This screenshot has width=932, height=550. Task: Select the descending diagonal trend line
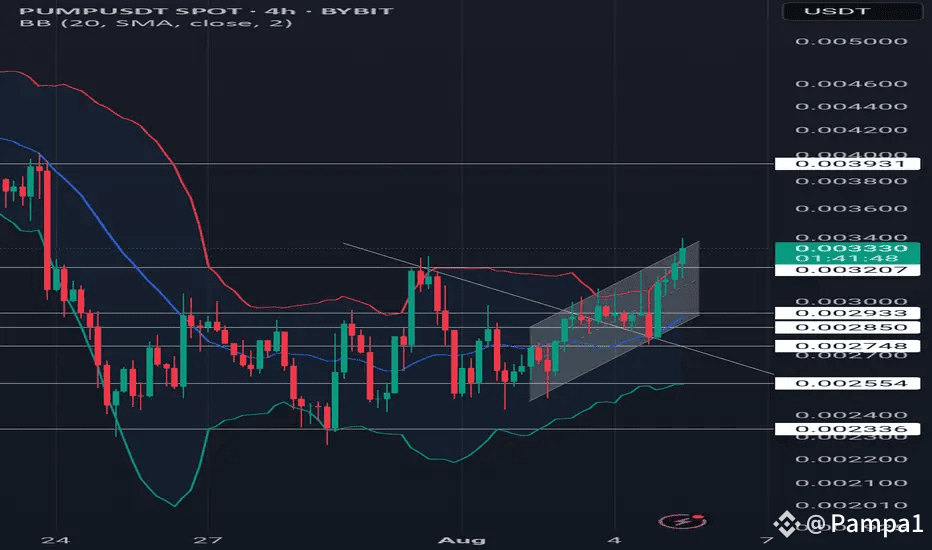tap(559, 309)
